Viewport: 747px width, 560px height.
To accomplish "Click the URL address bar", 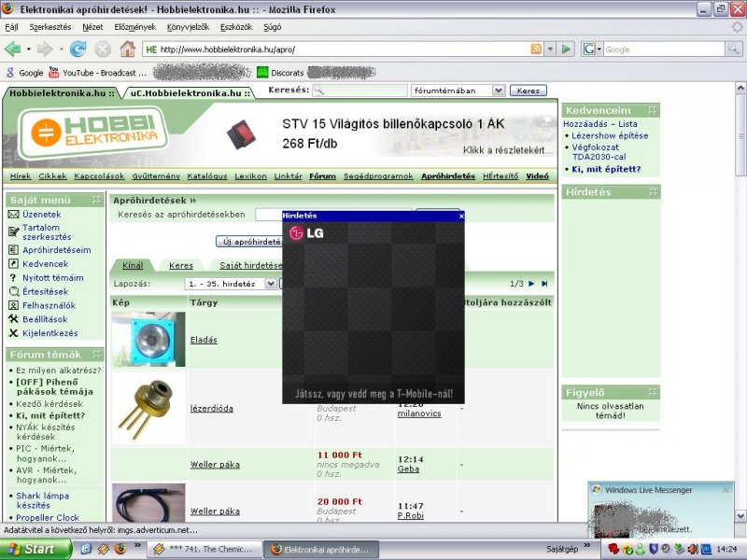I will click(x=336, y=49).
